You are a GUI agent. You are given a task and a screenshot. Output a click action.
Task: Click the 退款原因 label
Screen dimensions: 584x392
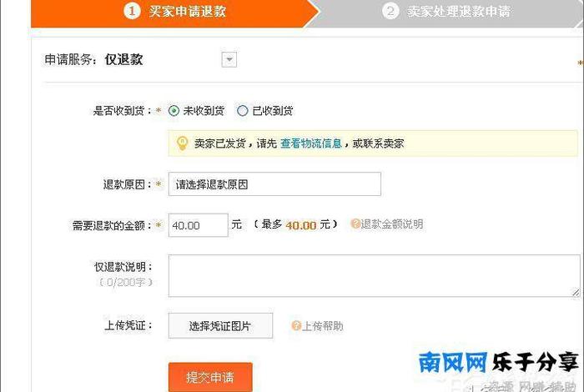128,184
